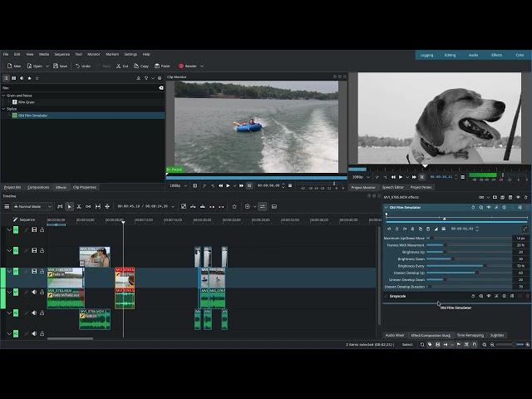Viewport: 532px width, 399px height.
Task: Add a keyframe in the effect keyframe toolbar
Action: tap(397, 229)
